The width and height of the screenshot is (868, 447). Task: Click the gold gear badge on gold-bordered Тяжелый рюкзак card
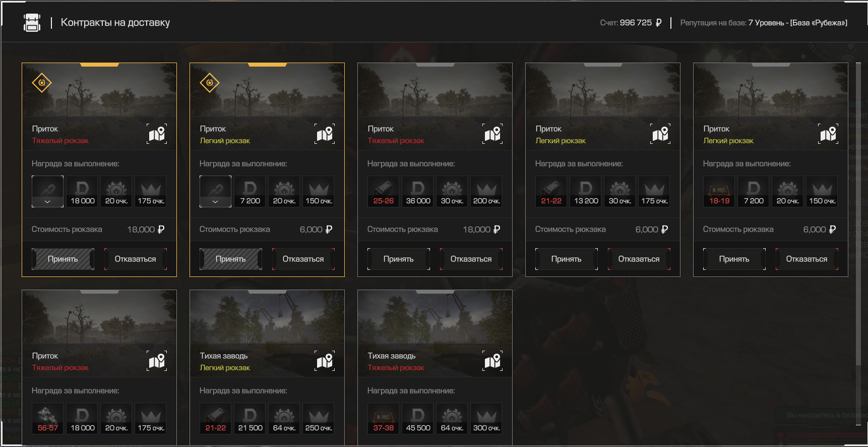(x=42, y=82)
